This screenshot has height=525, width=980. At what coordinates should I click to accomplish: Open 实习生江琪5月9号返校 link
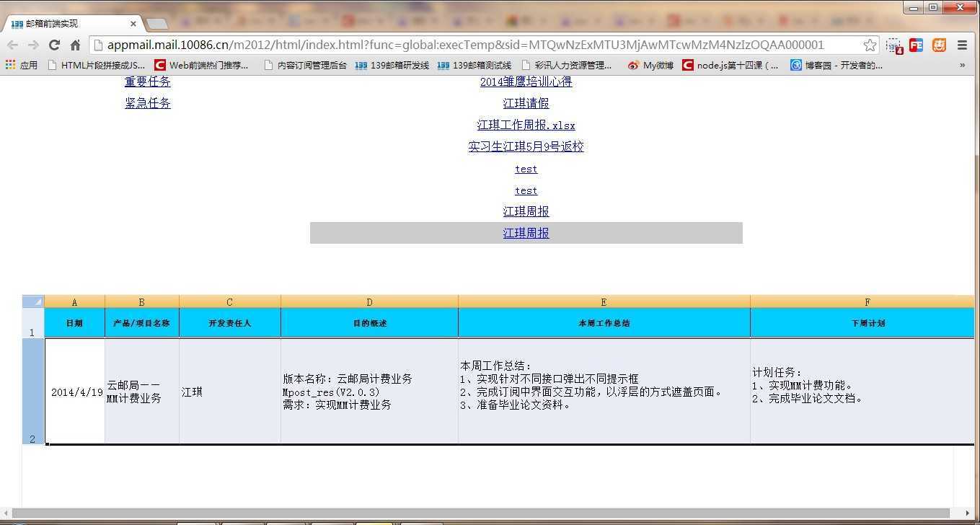pos(526,146)
